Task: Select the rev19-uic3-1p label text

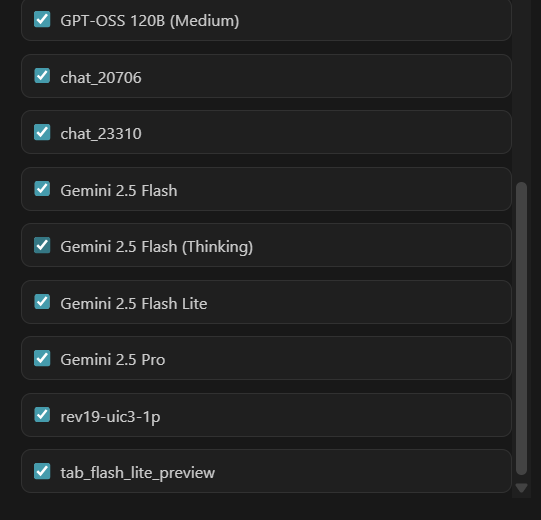Action: point(110,417)
